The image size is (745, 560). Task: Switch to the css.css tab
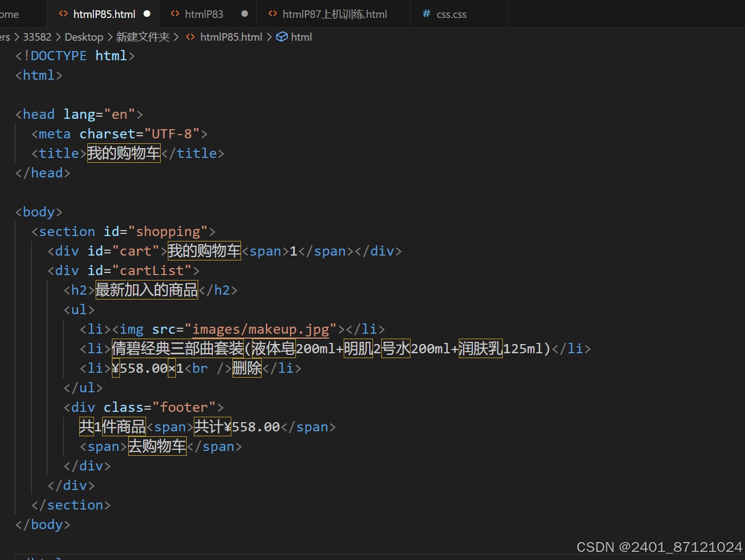pyautogui.click(x=452, y=14)
